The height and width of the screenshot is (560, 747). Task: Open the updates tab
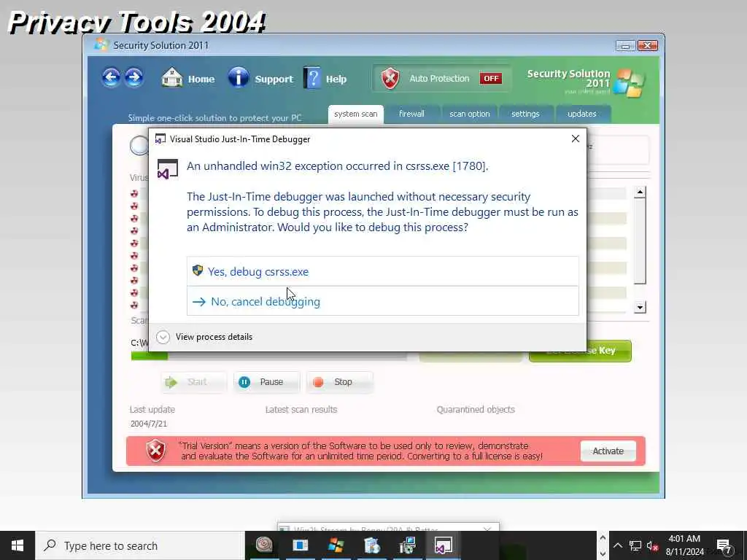tap(582, 114)
